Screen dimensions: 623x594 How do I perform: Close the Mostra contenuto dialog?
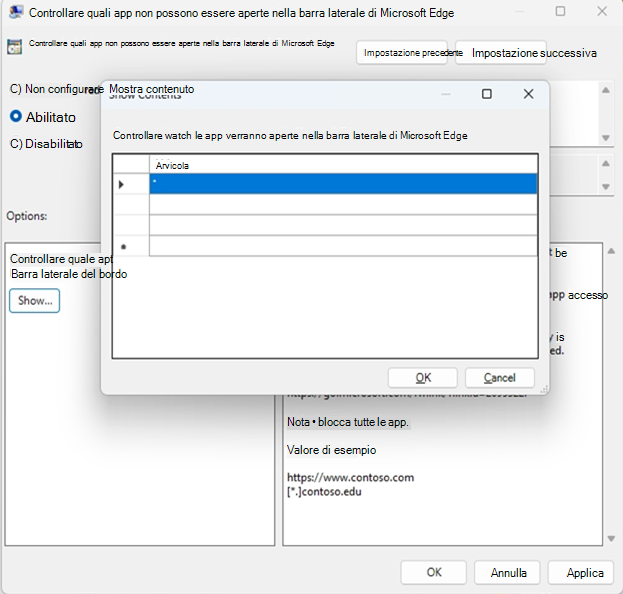528,94
